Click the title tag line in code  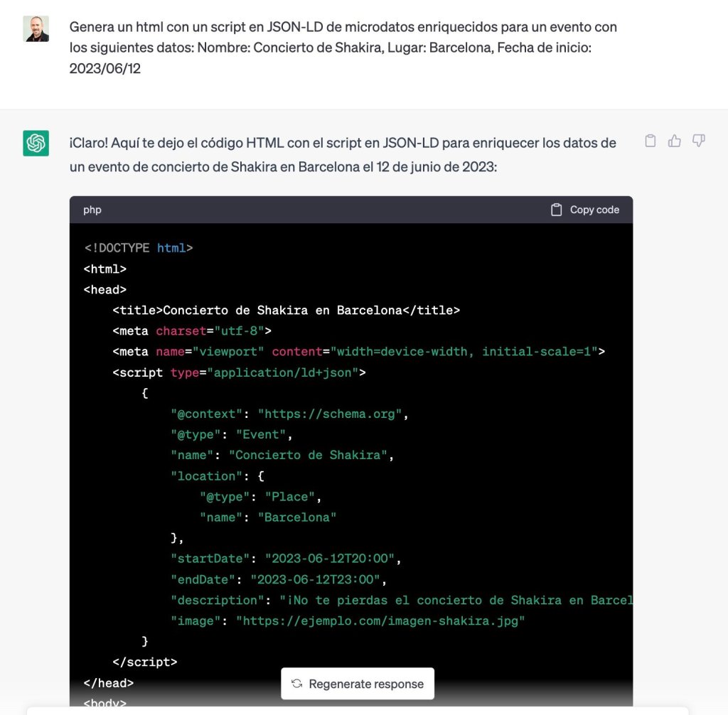[286, 310]
